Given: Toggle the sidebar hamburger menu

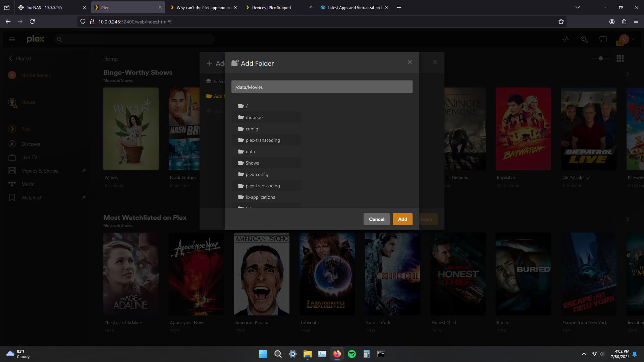Looking at the screenshot, I should (x=12, y=39).
